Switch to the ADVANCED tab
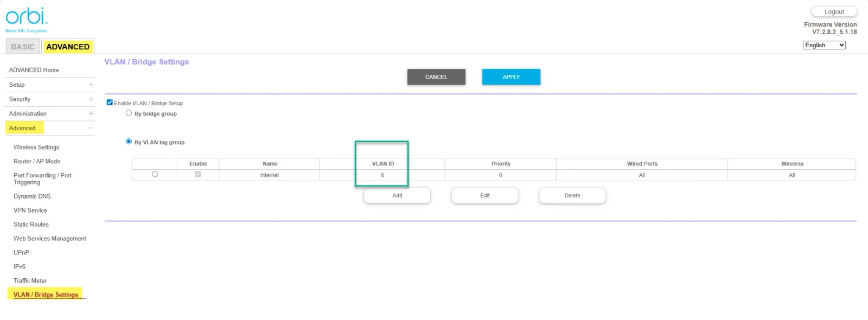Image resolution: width=868 pixels, height=320 pixels. [68, 47]
